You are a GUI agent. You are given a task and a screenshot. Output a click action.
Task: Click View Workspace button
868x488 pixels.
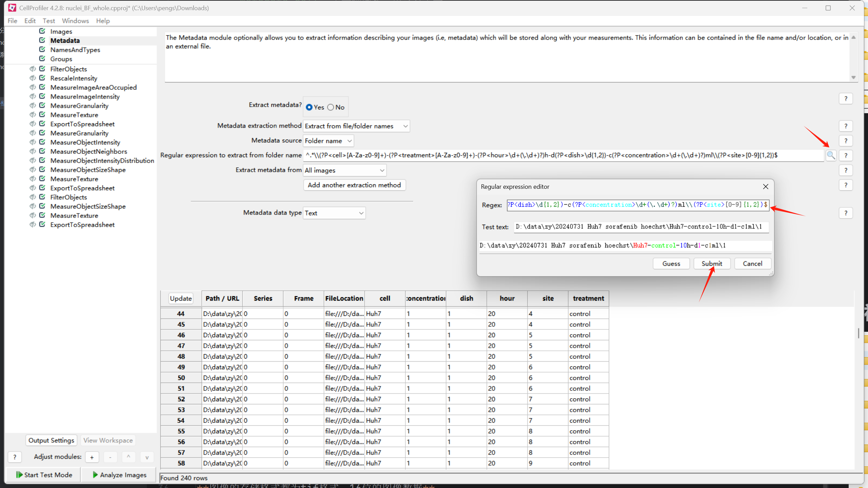point(108,440)
